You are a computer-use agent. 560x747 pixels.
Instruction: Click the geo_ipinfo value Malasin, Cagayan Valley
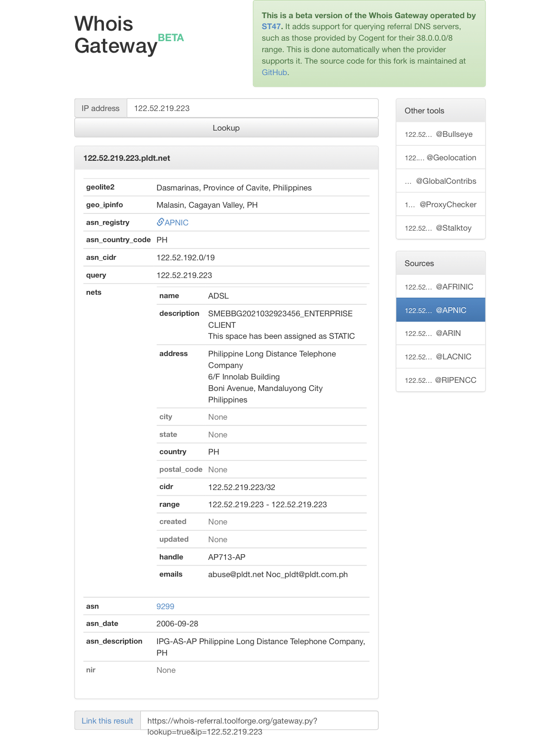point(207,205)
